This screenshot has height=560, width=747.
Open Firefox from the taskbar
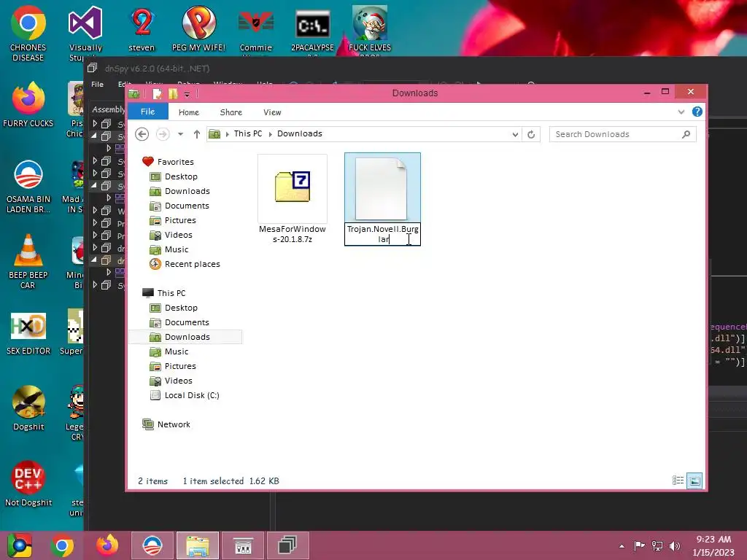click(107, 545)
